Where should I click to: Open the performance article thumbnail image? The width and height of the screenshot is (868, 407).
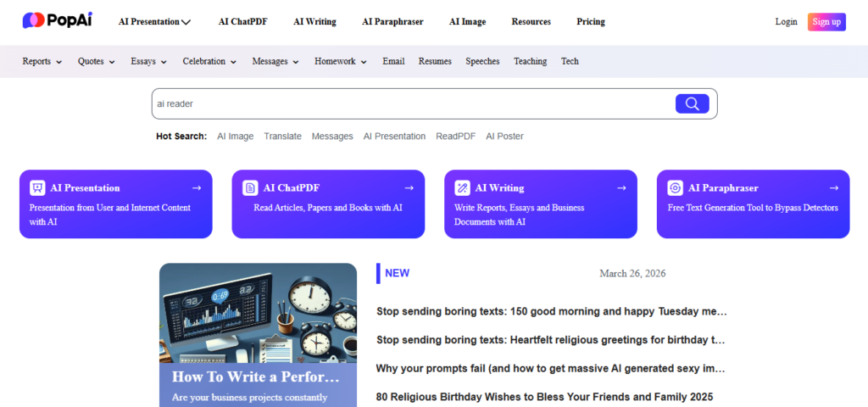[258, 313]
